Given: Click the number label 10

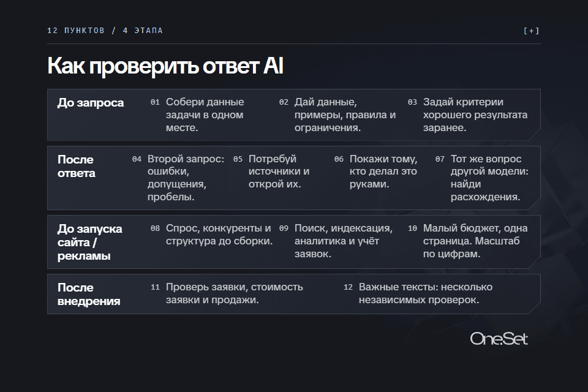Looking at the screenshot, I should (412, 228).
